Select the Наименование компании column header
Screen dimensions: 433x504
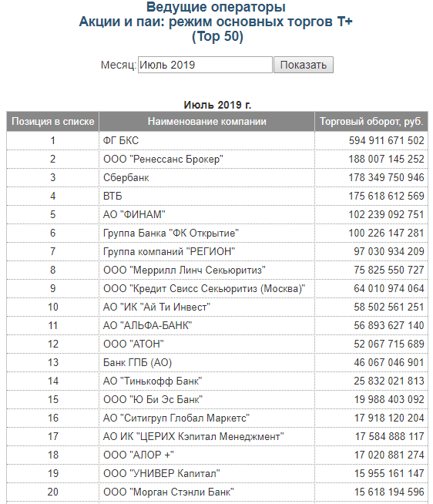coord(206,122)
